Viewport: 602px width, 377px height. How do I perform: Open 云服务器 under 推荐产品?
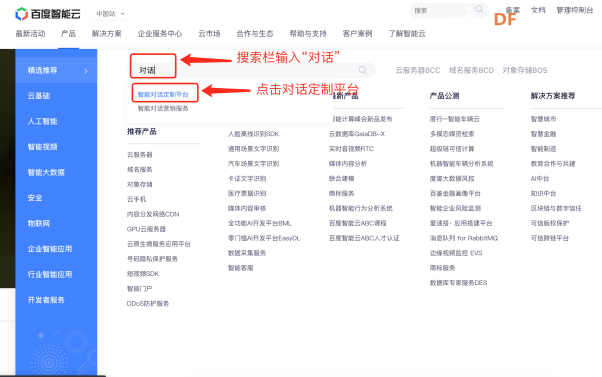click(140, 155)
